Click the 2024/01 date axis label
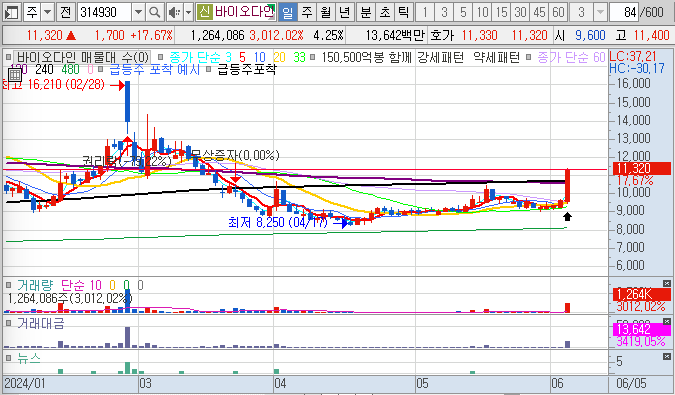Image resolution: width=675 pixels, height=395 pixels. coord(25,383)
